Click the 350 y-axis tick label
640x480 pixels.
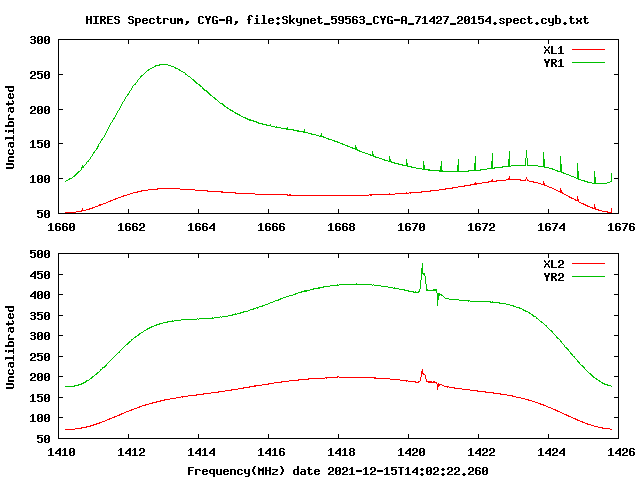40,316
